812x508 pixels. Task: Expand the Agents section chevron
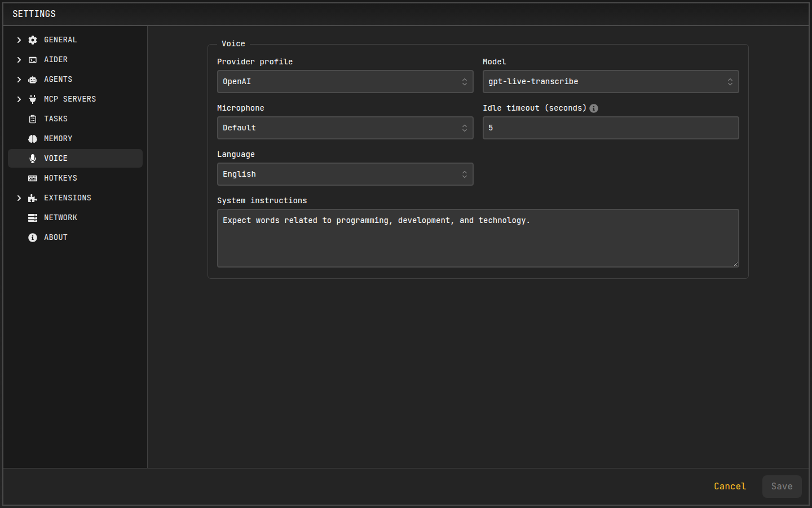(x=19, y=80)
